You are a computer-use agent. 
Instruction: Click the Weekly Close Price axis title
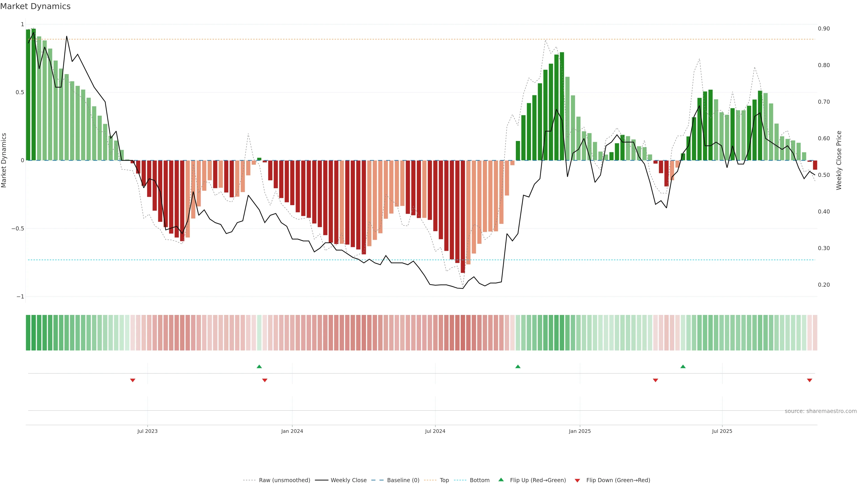(839, 160)
